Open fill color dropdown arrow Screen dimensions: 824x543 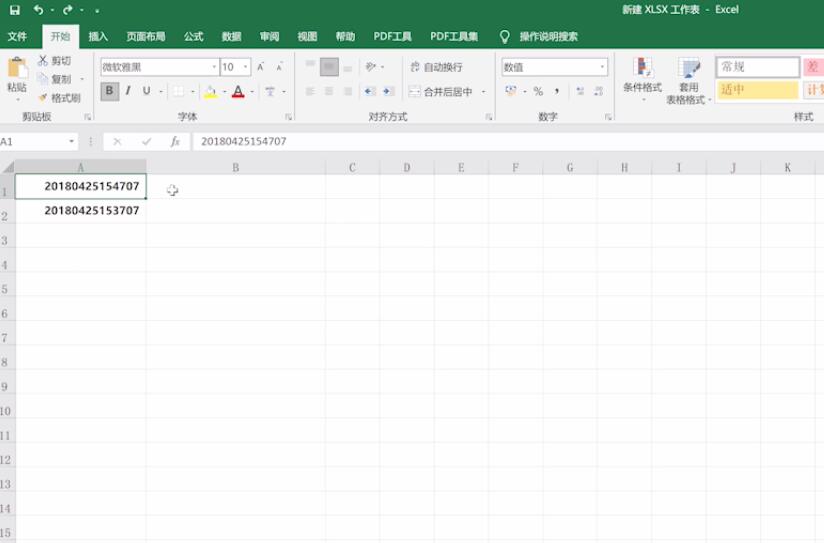coord(224,92)
